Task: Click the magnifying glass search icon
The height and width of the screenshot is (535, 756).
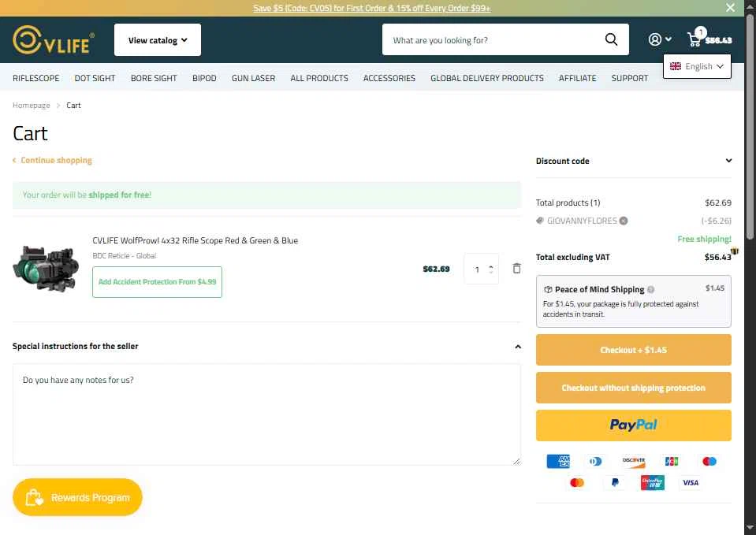Action: coord(611,39)
